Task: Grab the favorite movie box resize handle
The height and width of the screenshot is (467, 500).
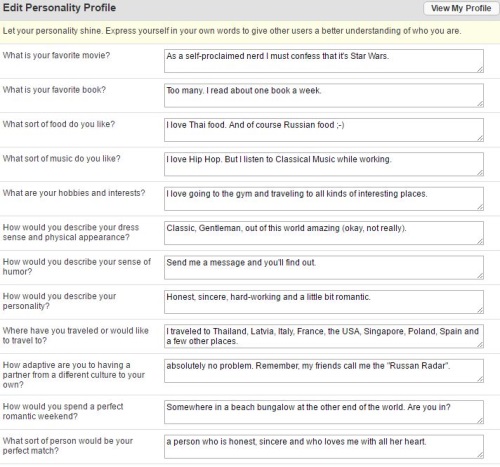Action: tap(480, 69)
